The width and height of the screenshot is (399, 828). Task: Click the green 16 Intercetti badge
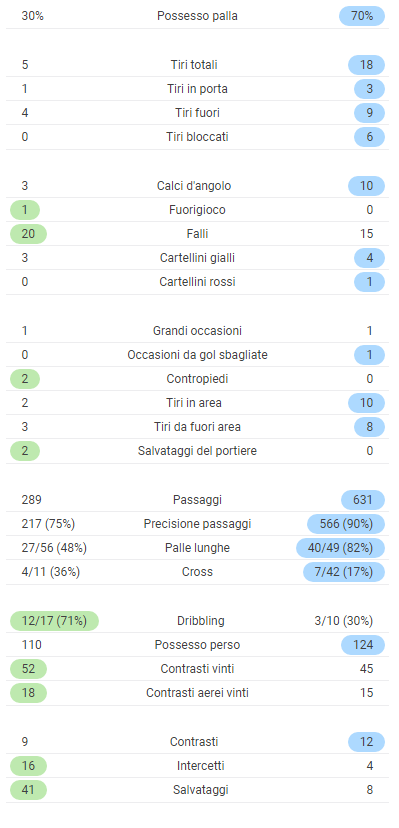click(28, 766)
